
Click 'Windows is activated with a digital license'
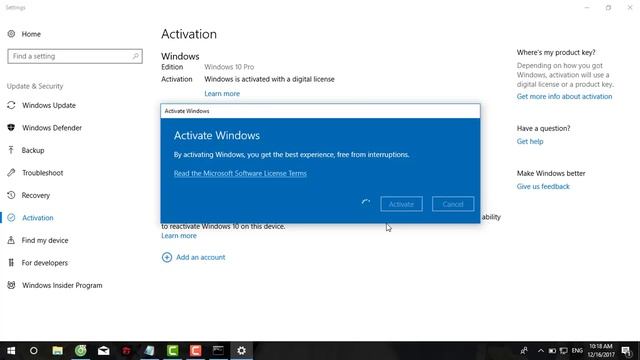[x=269, y=79]
